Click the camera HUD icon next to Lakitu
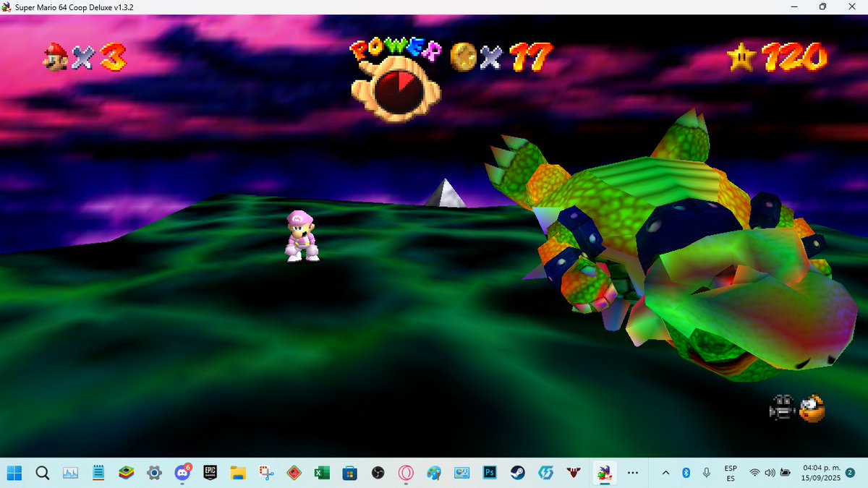Viewport: 868px width, 488px height. [782, 409]
